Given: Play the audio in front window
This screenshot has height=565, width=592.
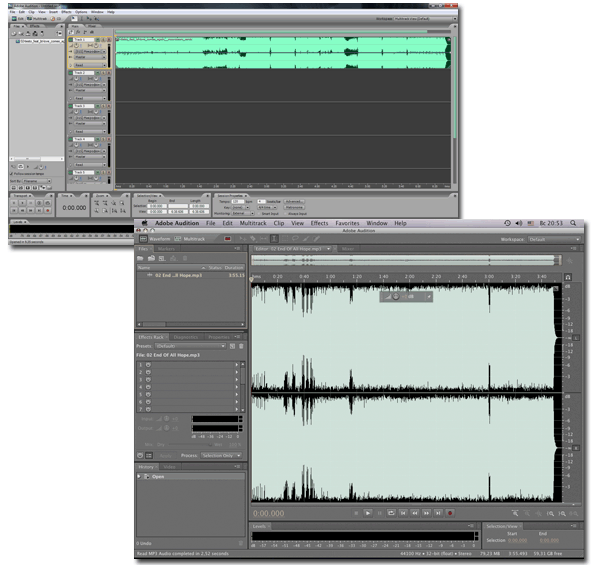Looking at the screenshot, I should (x=368, y=513).
